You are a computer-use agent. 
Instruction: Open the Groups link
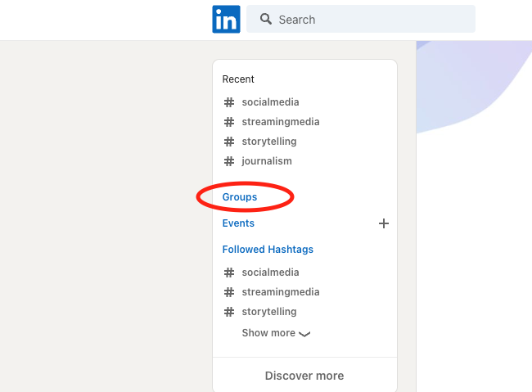[240, 197]
